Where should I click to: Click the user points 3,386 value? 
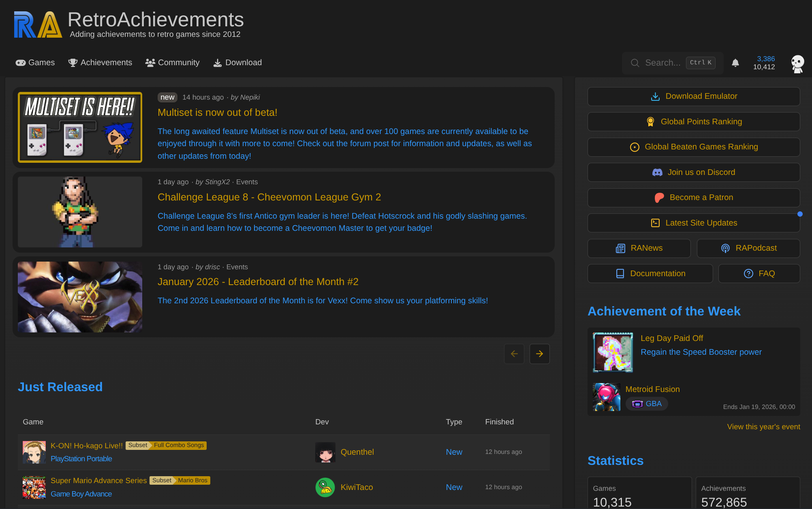point(765,59)
